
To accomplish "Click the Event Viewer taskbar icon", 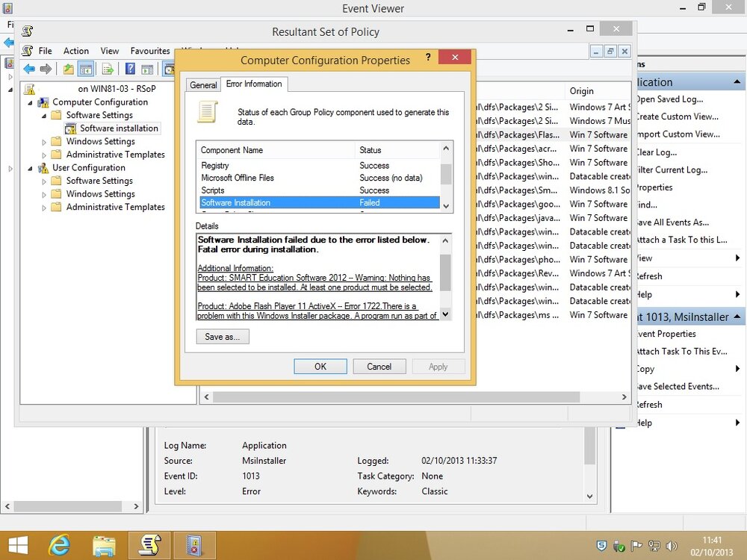I will click(194, 545).
